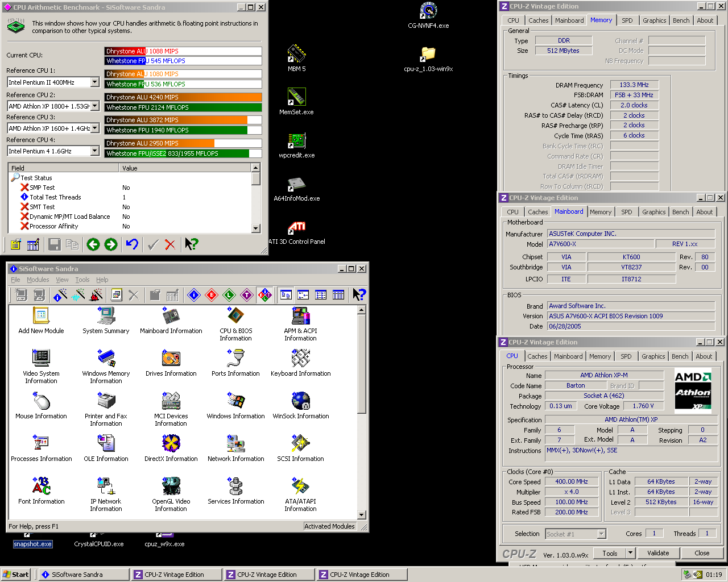728x582 pixels.
Task: Open Reference CPU 1 dropdown (Intel Pentium II 400MHz)
Action: (94, 82)
